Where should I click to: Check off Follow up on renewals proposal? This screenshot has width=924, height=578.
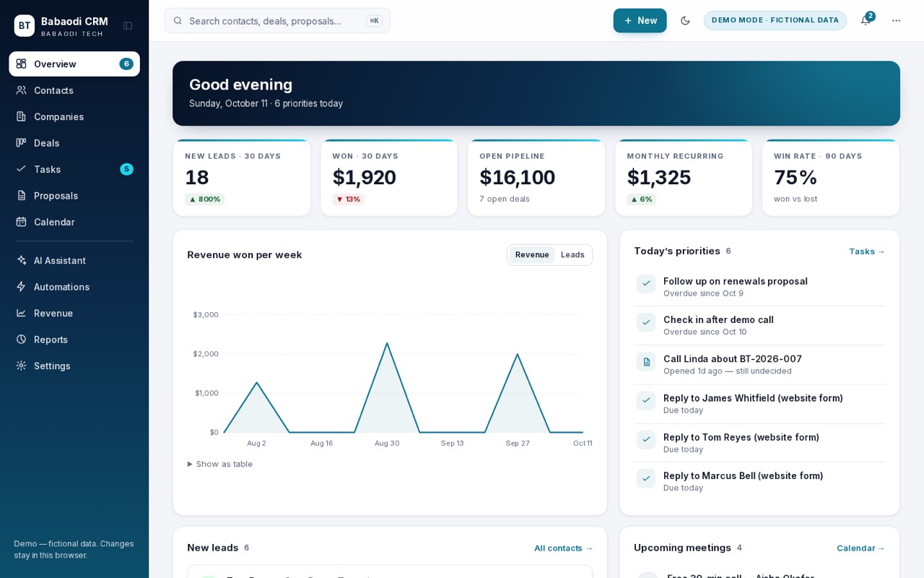pos(646,284)
